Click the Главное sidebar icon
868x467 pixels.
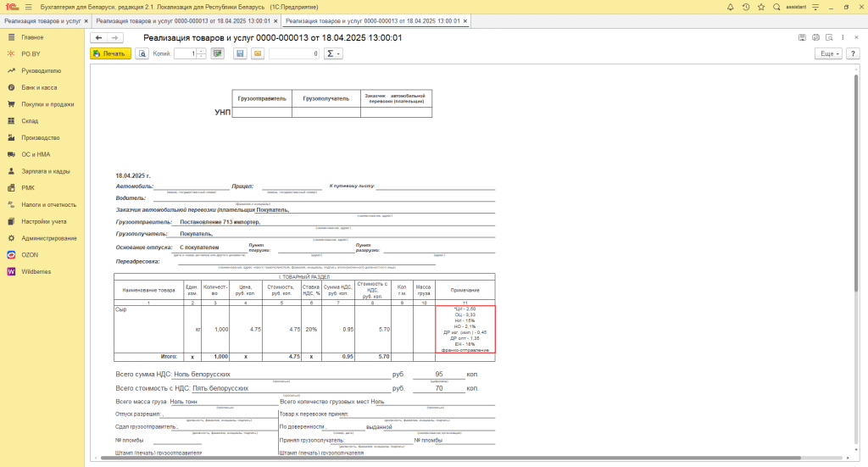click(x=11, y=37)
